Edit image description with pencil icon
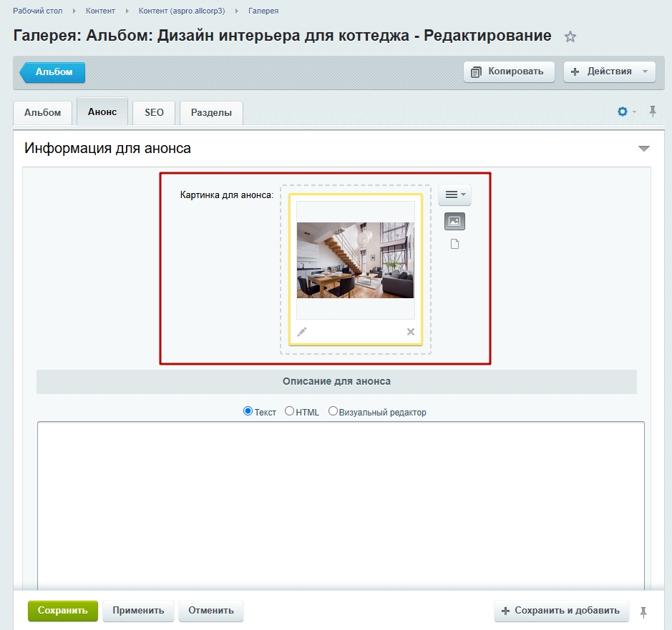 (x=302, y=332)
